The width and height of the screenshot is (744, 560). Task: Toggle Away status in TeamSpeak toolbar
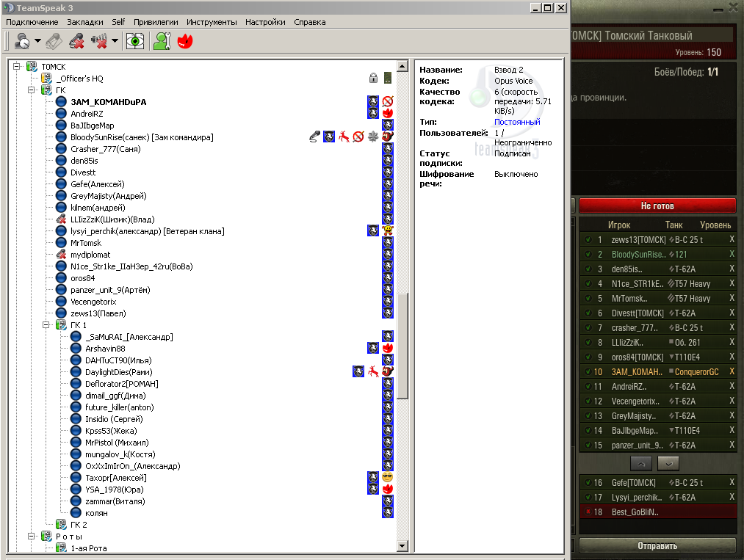click(x=22, y=41)
